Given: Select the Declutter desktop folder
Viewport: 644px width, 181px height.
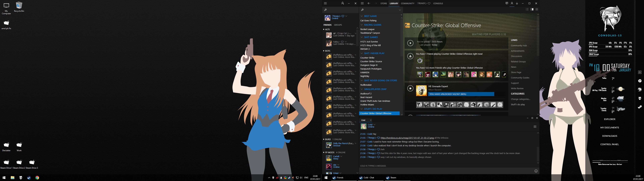Looking at the screenshot, I should click(6, 147).
